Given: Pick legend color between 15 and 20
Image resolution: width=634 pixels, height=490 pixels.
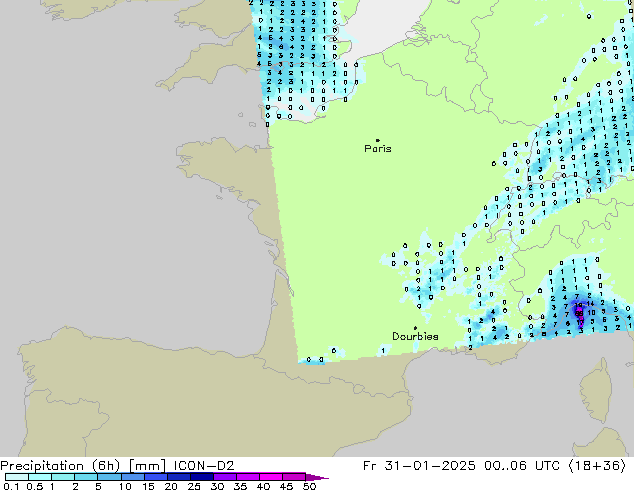Looking at the screenshot, I should click(155, 477).
